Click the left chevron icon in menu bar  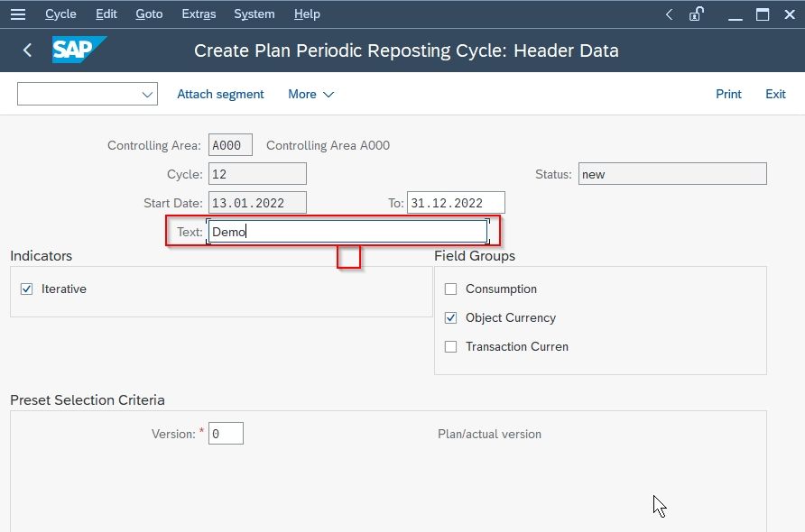(669, 14)
